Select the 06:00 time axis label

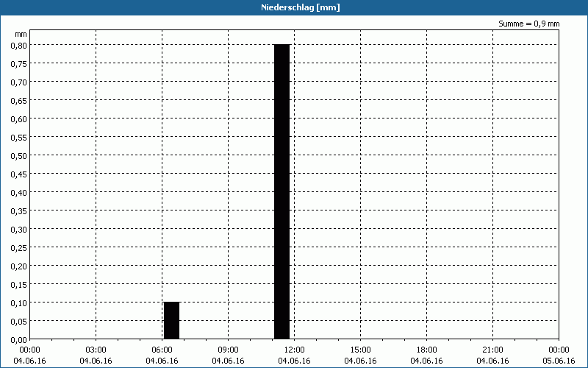click(x=162, y=350)
